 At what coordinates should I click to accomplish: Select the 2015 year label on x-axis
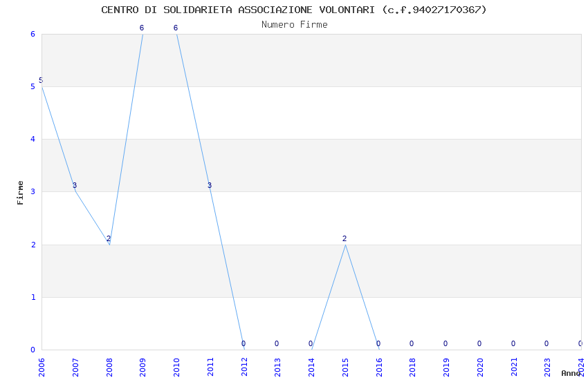pos(345,367)
